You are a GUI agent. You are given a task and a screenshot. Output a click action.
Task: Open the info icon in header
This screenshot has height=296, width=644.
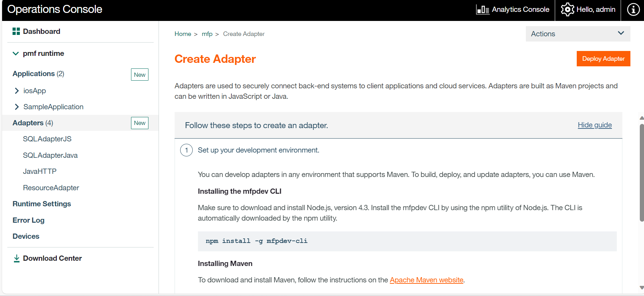(633, 9)
